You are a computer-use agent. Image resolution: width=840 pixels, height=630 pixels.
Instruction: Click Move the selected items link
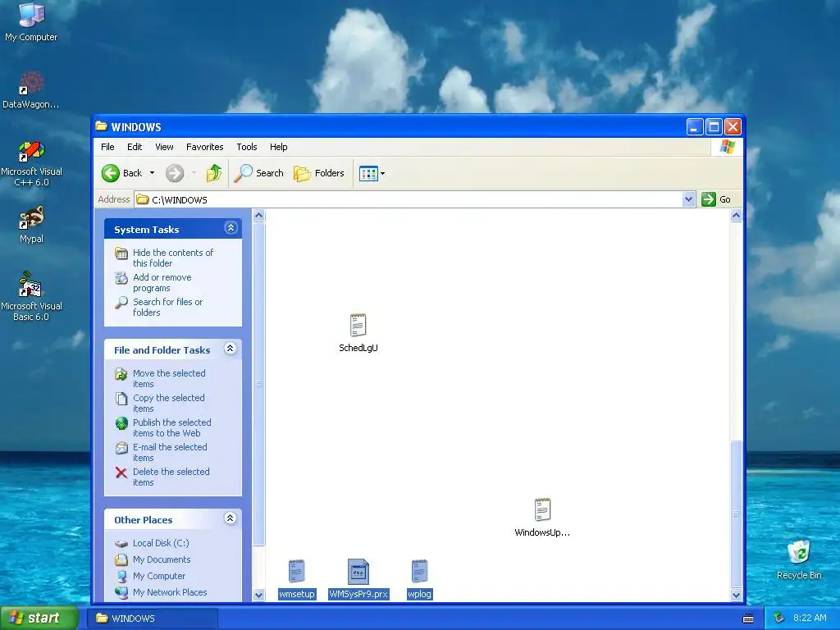(x=169, y=378)
